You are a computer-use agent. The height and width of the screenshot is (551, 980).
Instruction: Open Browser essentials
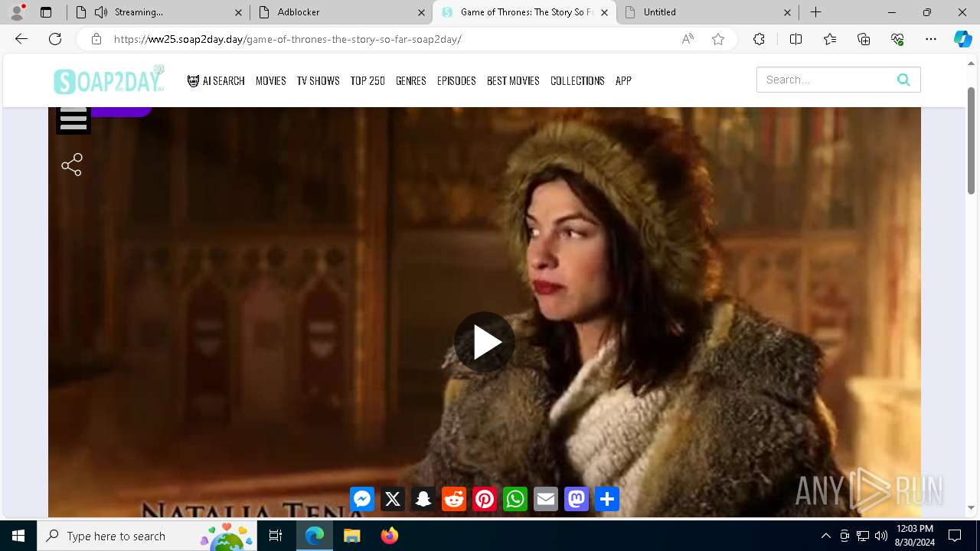[897, 39]
